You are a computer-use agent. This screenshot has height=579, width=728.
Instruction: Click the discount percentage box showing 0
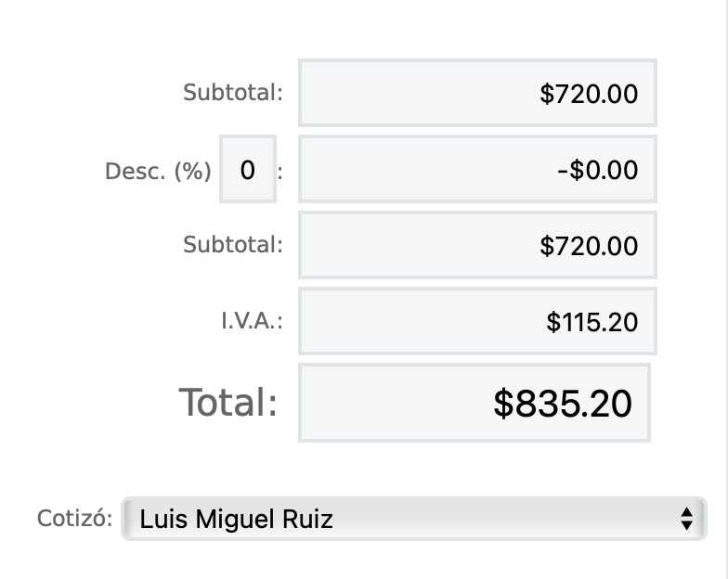pyautogui.click(x=248, y=169)
